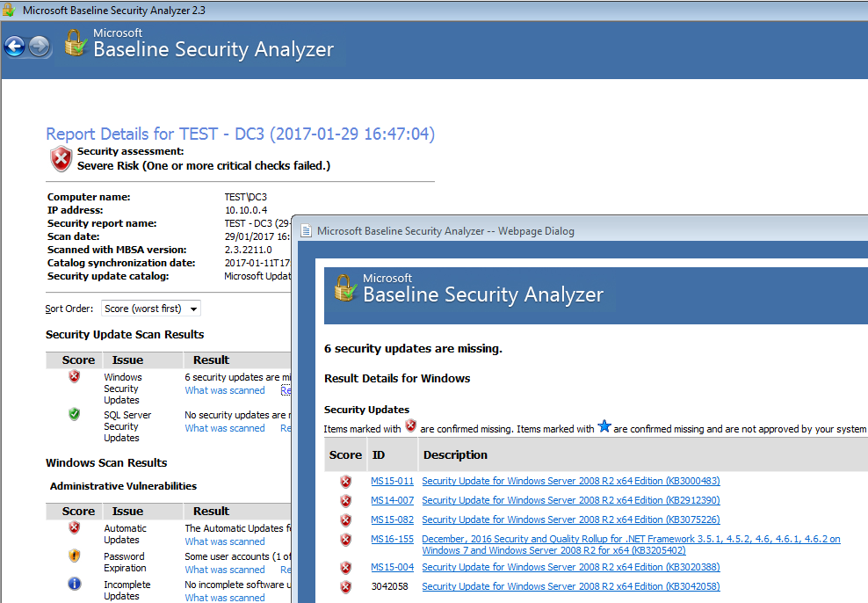
Task: Open the MS15-082 bulletin link
Action: pos(393,520)
